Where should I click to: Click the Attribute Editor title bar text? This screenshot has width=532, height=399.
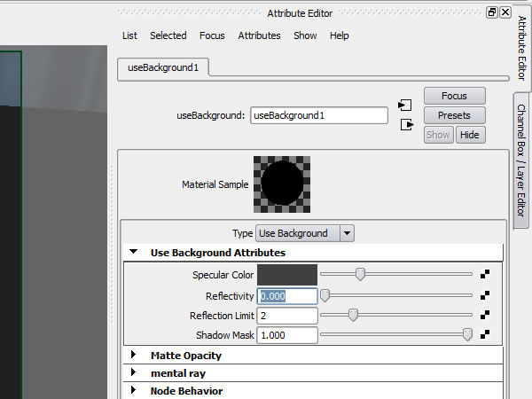click(300, 13)
